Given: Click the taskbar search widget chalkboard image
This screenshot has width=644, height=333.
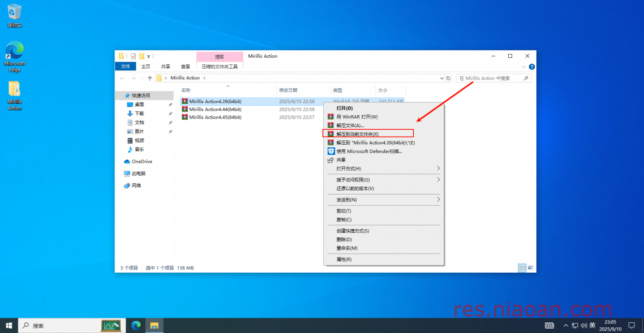Looking at the screenshot, I should tap(111, 325).
